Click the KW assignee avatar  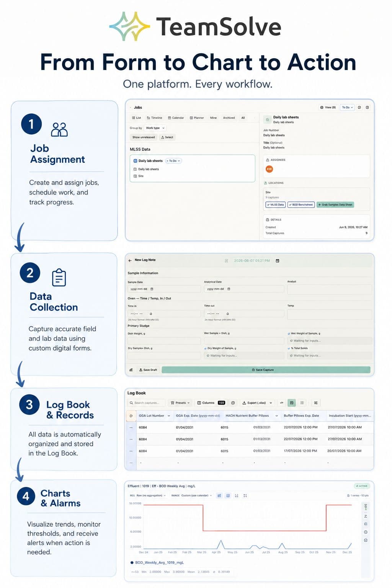[269, 169]
